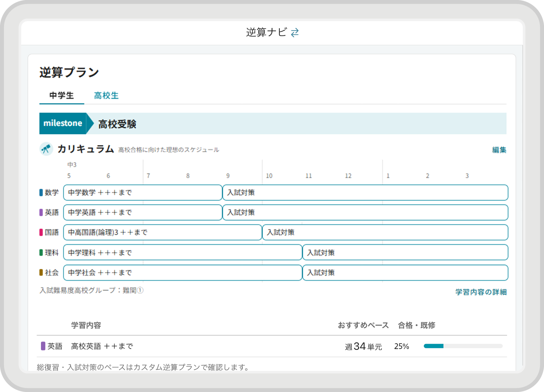Click the green 理科 subject color marker
This screenshot has height=392, width=544.
pyautogui.click(x=41, y=252)
